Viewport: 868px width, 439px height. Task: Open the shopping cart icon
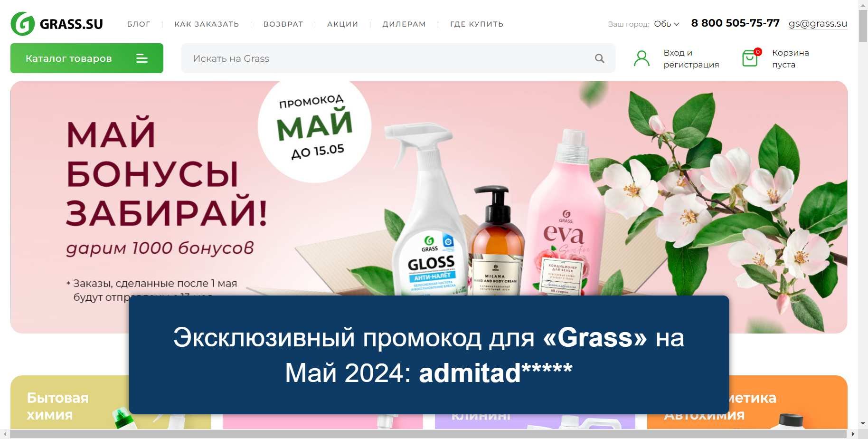click(751, 58)
